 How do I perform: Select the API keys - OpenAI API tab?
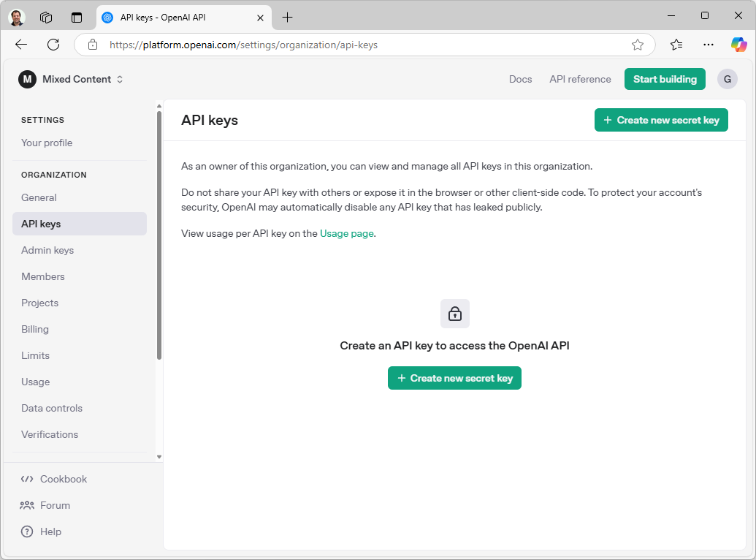(x=183, y=18)
